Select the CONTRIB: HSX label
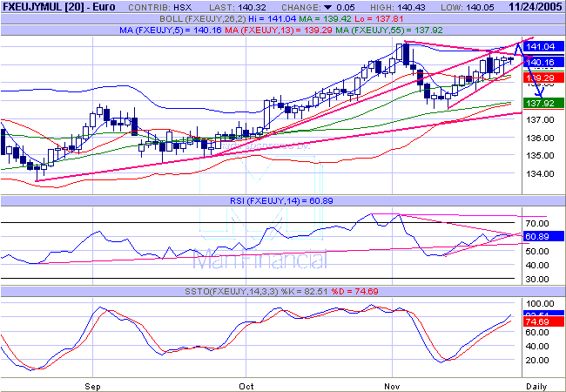 [160, 8]
